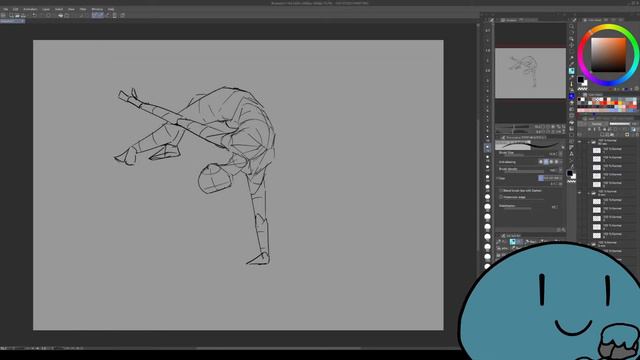
Task: Open the Brush density stepper dropdown
Action: (560, 170)
